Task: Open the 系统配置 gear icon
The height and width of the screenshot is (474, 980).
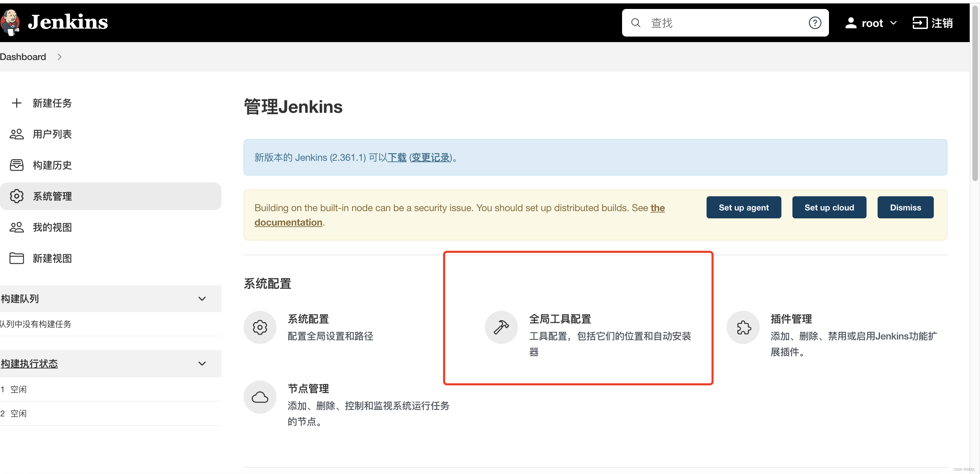Action: tap(260, 327)
